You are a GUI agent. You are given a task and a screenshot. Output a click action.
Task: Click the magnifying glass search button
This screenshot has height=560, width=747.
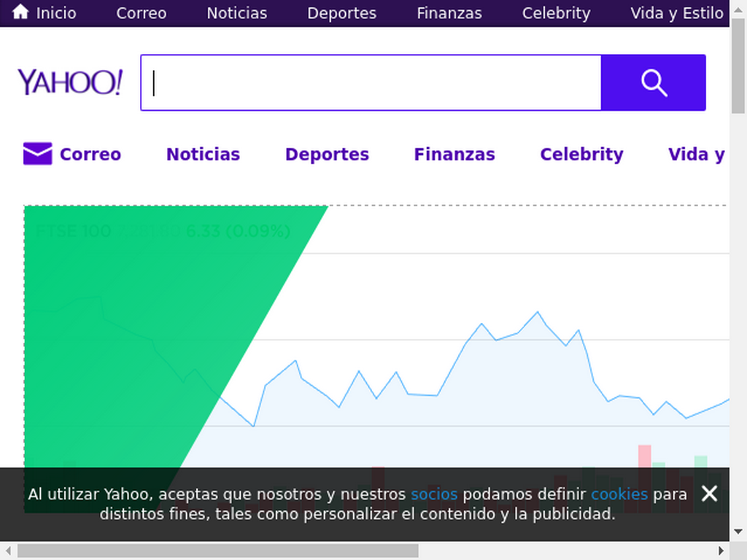(653, 82)
